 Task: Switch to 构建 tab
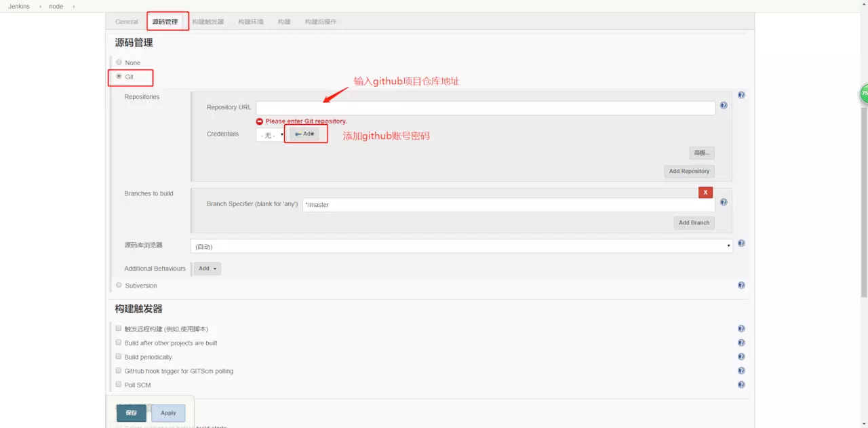[x=284, y=22]
